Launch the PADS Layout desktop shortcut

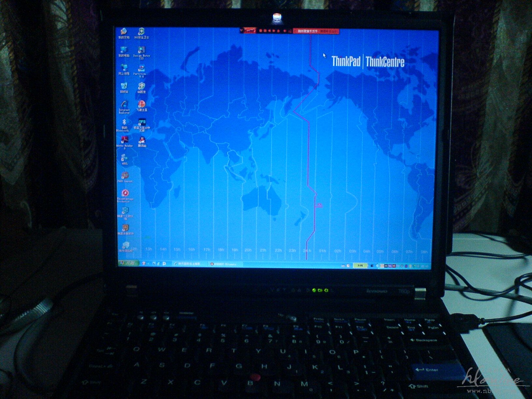click(x=125, y=177)
